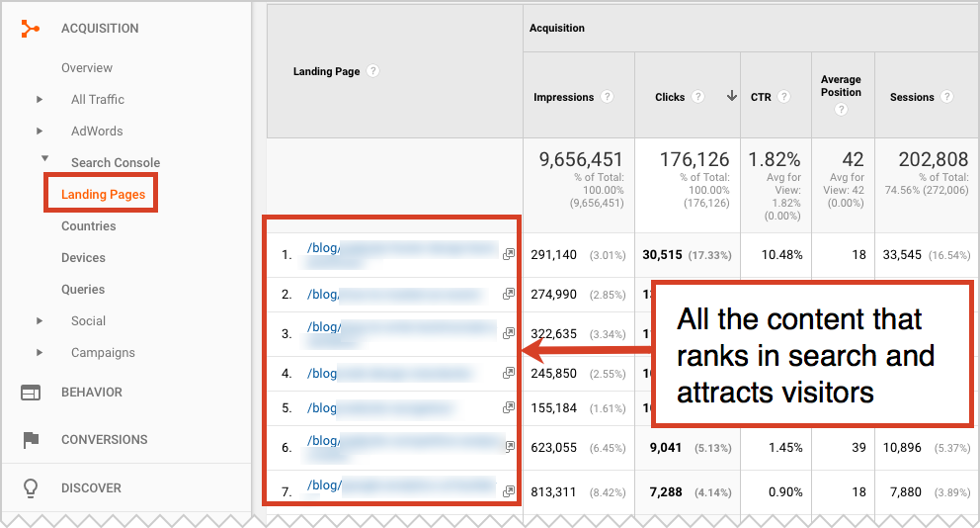Open the Queries report
The height and width of the screenshot is (528, 980).
tap(83, 290)
